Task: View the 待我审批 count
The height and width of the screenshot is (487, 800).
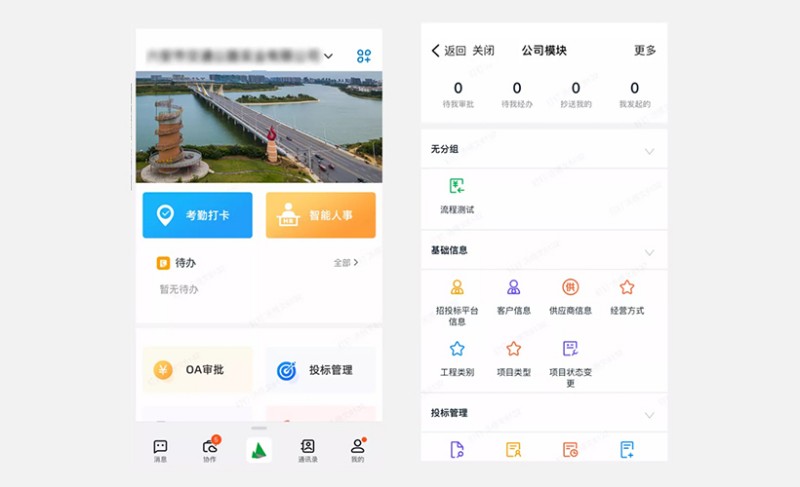Action: click(x=458, y=95)
